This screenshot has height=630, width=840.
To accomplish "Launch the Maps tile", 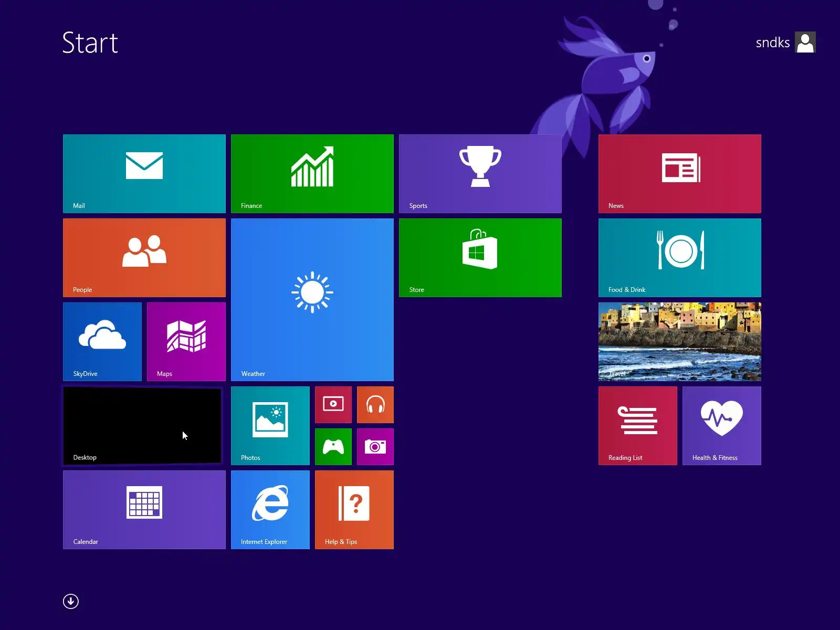I will [186, 342].
